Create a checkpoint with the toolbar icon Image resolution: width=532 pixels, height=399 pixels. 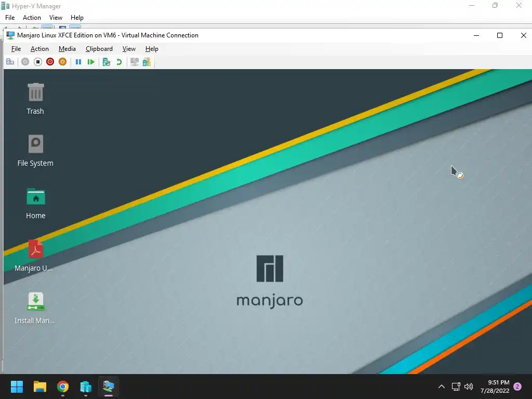point(106,62)
